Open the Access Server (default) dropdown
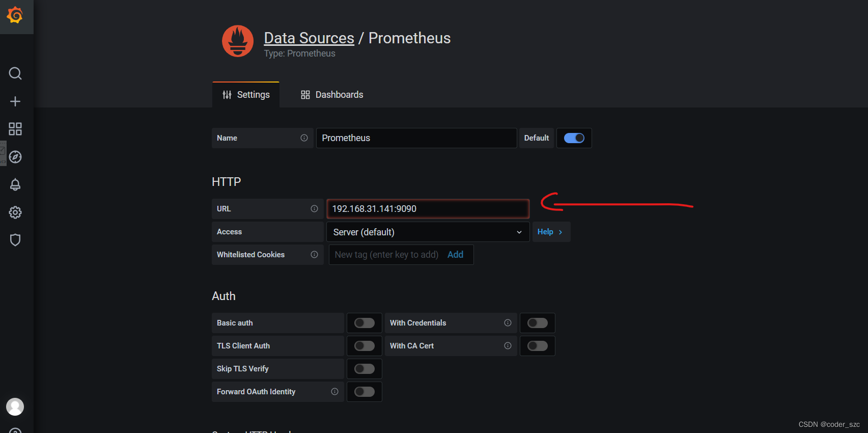Viewport: 868px width, 433px height. coord(428,232)
